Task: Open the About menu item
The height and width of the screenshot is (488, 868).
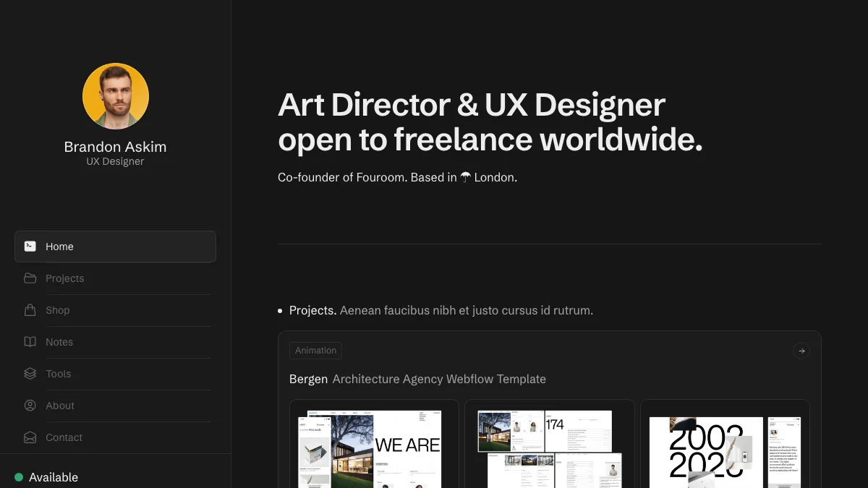Action: pyautogui.click(x=115, y=406)
